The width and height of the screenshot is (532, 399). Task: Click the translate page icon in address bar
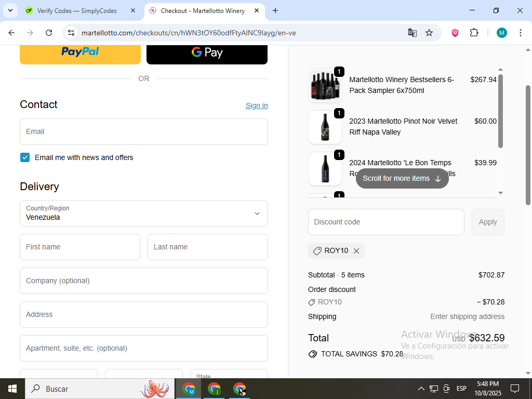(x=412, y=33)
